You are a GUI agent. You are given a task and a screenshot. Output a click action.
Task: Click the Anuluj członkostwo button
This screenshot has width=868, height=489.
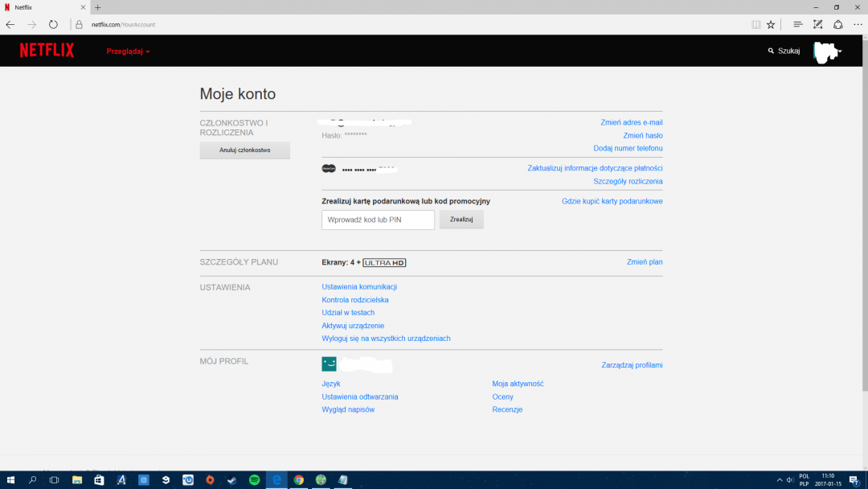244,150
